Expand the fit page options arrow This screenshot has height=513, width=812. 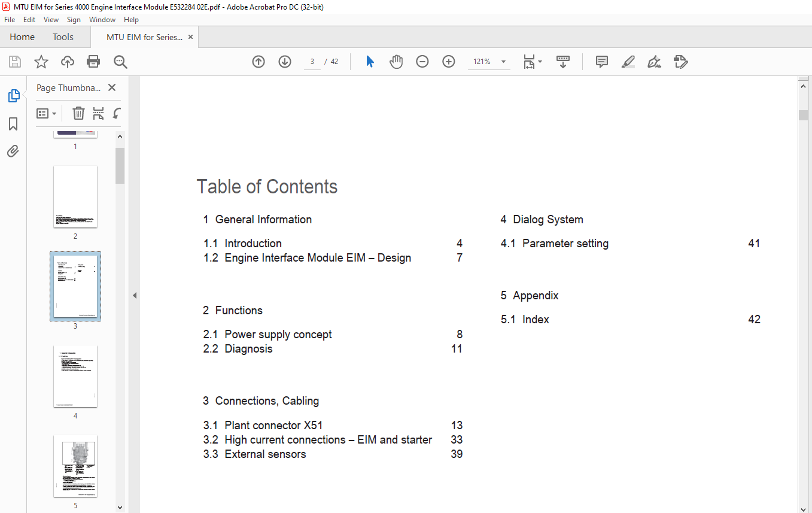tap(540, 62)
